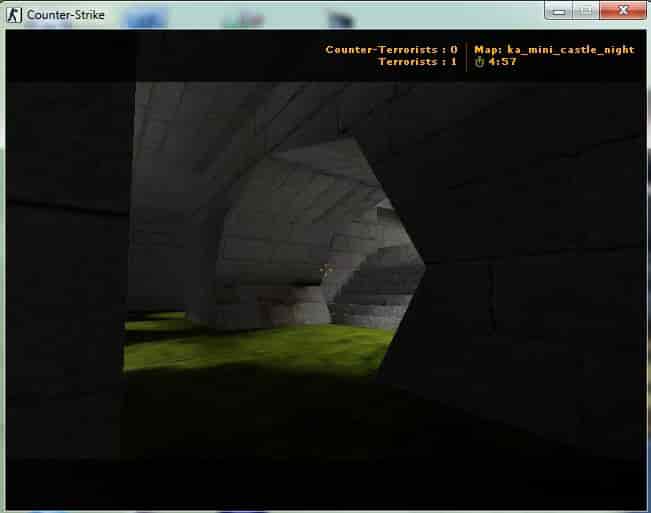Click the 4:57 round timer text
Viewport: 651px width, 513px height.
(502, 62)
